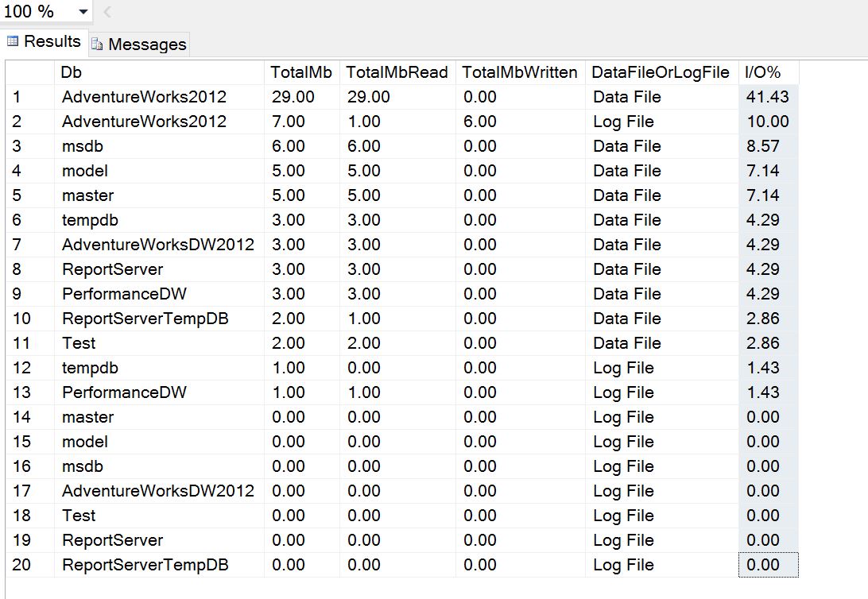Viewport: 868px width, 599px height.
Task: Click Log File cell in row 2
Action: [661, 122]
